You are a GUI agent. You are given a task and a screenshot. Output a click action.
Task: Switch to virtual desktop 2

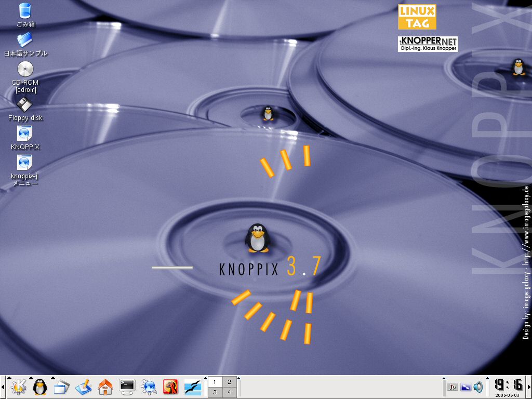pyautogui.click(x=229, y=382)
